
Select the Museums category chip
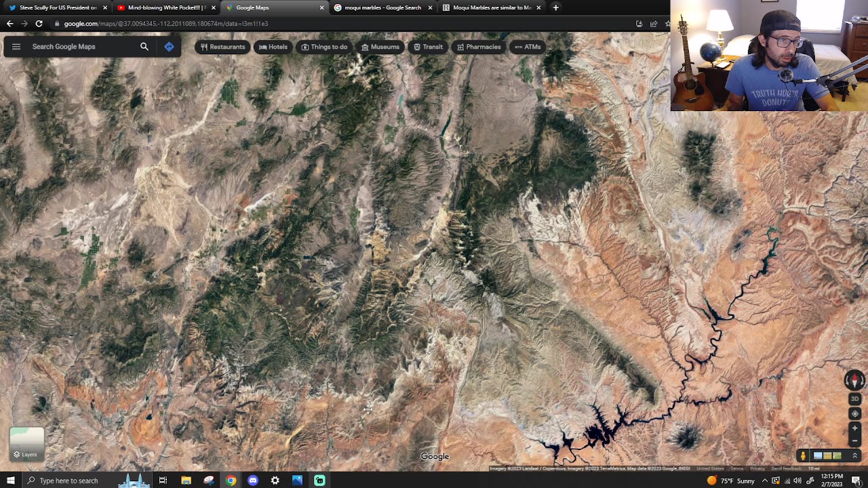point(380,47)
